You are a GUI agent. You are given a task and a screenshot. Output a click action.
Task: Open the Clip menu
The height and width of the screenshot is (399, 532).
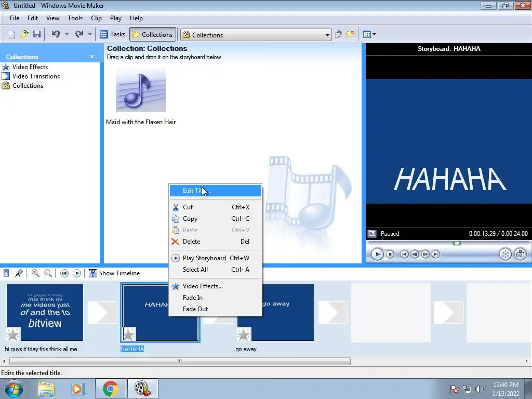click(x=96, y=18)
